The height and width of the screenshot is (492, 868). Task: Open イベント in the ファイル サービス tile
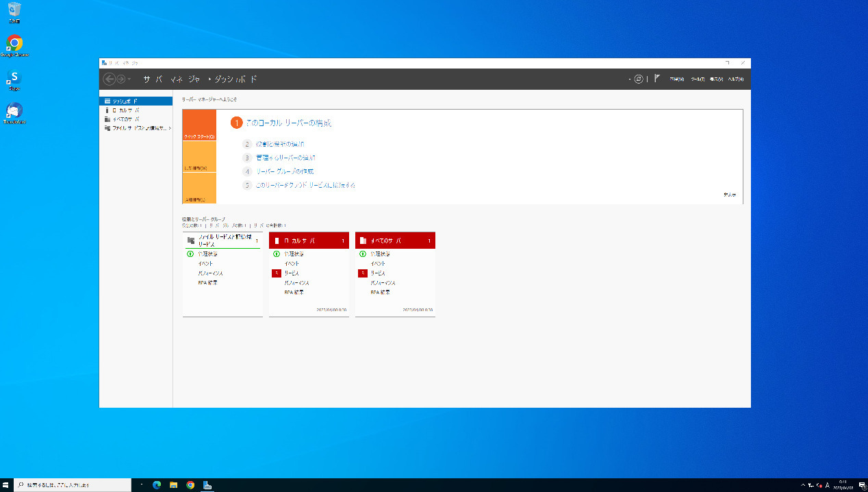(x=205, y=263)
